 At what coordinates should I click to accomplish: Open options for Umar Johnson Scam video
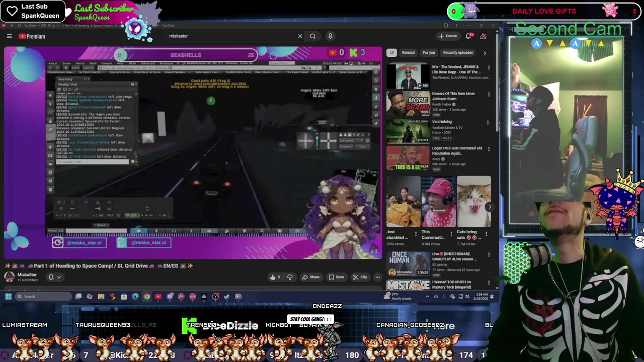pos(488,95)
